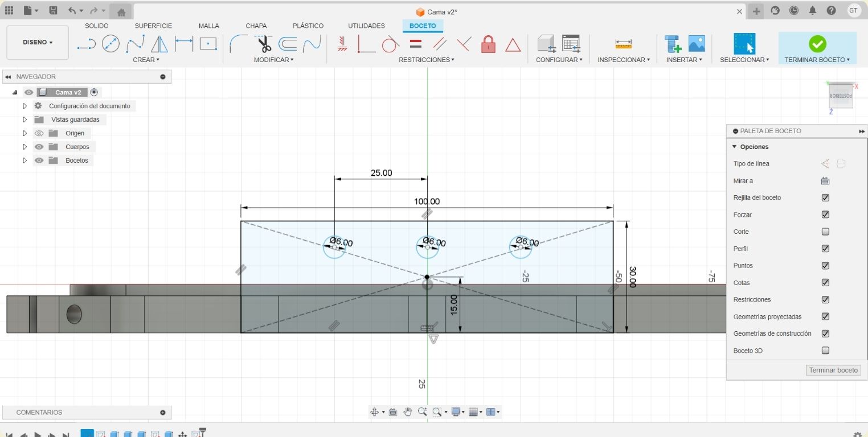The image size is (868, 437).
Task: Click the 25.00 dimension value
Action: point(381,173)
